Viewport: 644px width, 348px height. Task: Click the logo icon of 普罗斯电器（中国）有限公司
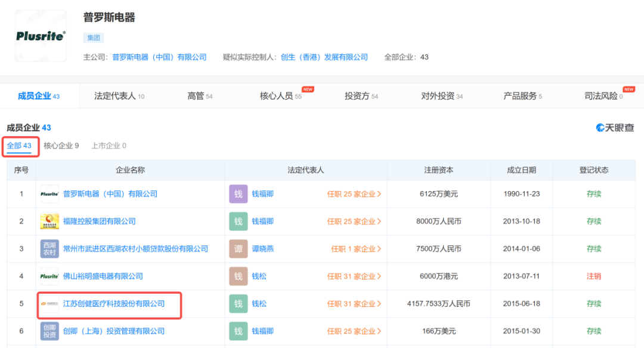click(49, 194)
